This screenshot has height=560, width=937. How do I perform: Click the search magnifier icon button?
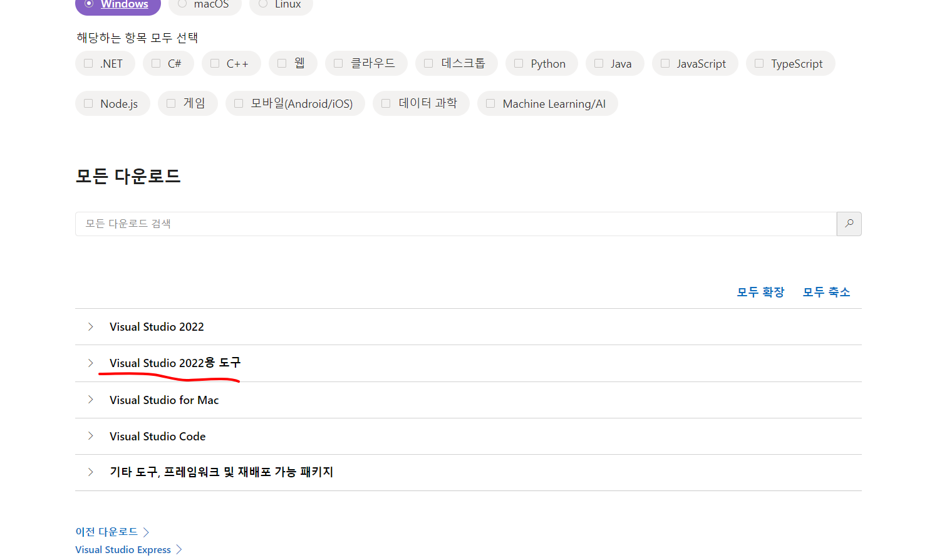tap(849, 224)
